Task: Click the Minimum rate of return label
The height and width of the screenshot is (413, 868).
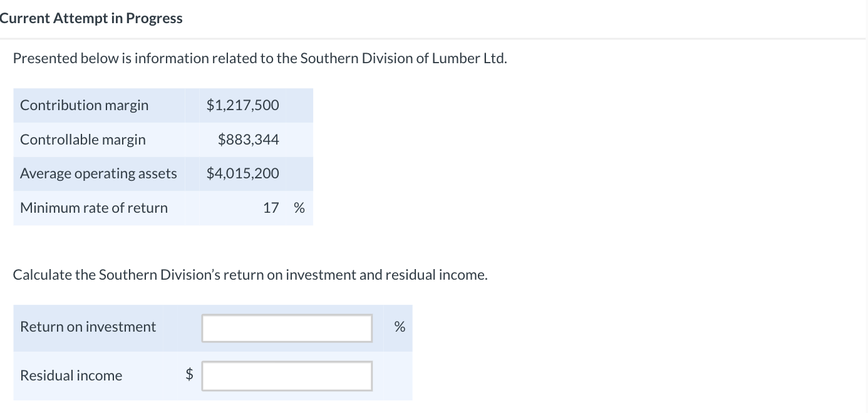Action: coord(94,208)
